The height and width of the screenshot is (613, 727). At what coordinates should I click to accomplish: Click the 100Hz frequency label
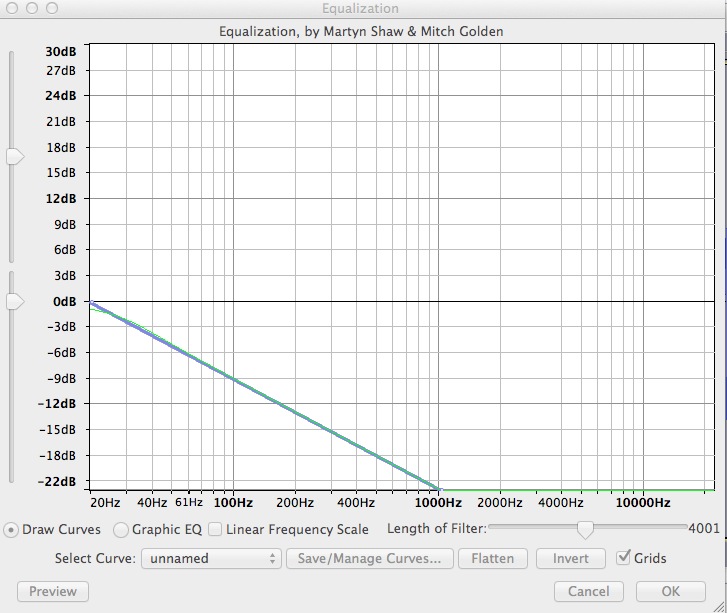pyautogui.click(x=233, y=503)
